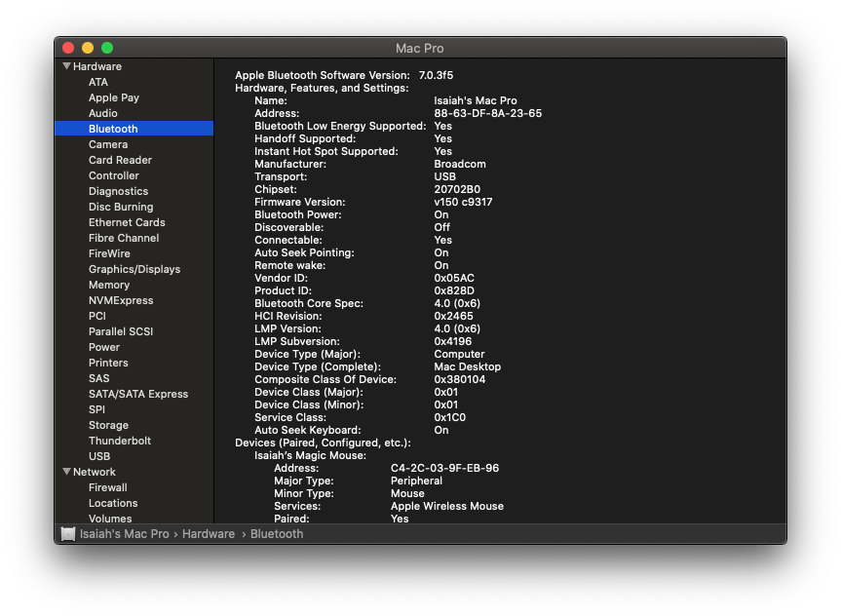841x616 pixels.
Task: Click the Network section header label
Action: pyautogui.click(x=95, y=472)
